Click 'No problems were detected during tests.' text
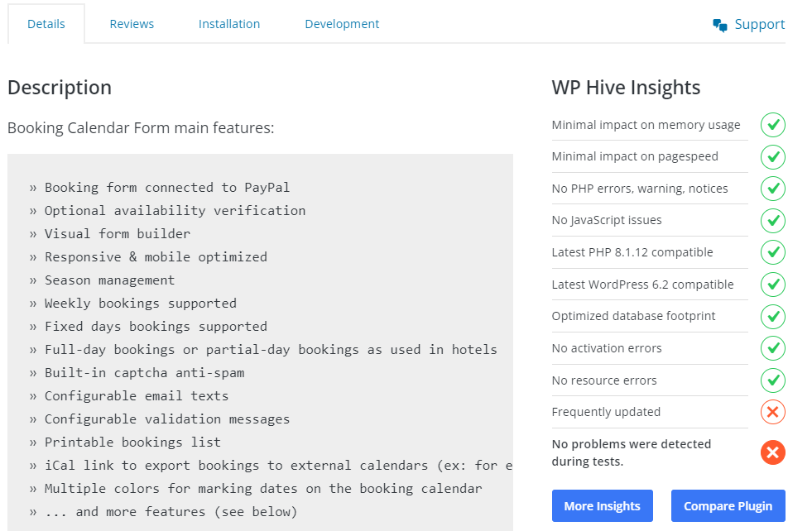Image resolution: width=812 pixels, height=531 pixels. tap(632, 452)
